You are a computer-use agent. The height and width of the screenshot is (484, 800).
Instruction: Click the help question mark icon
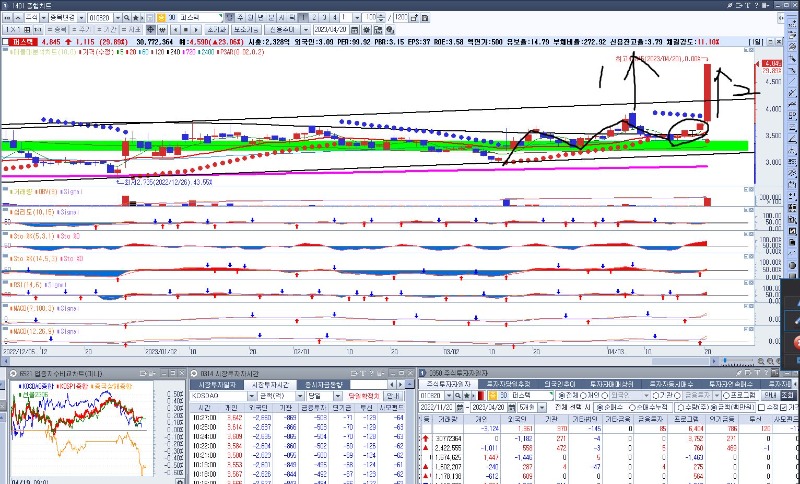click(x=757, y=5)
